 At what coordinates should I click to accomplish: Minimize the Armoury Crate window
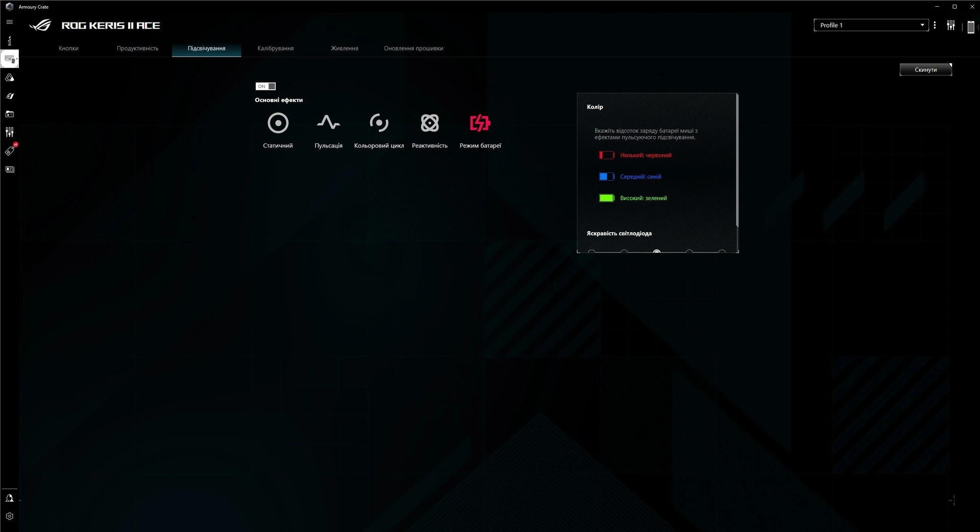(x=937, y=7)
